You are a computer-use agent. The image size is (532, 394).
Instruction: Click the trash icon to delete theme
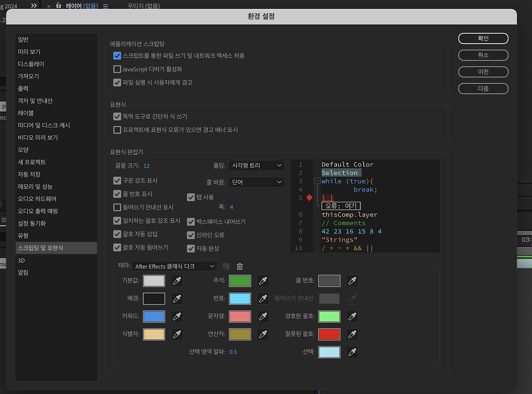[239, 266]
